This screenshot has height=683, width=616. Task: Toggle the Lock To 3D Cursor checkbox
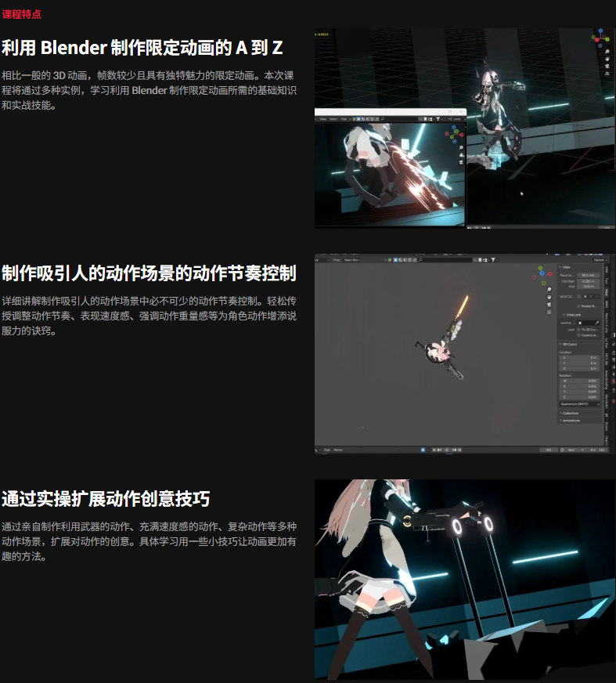point(578,329)
